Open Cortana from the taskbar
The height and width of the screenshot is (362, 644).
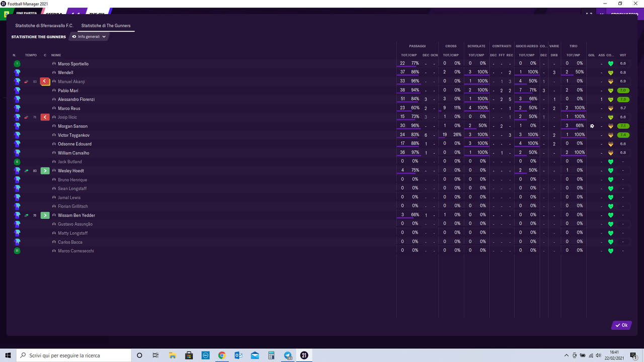140,355
